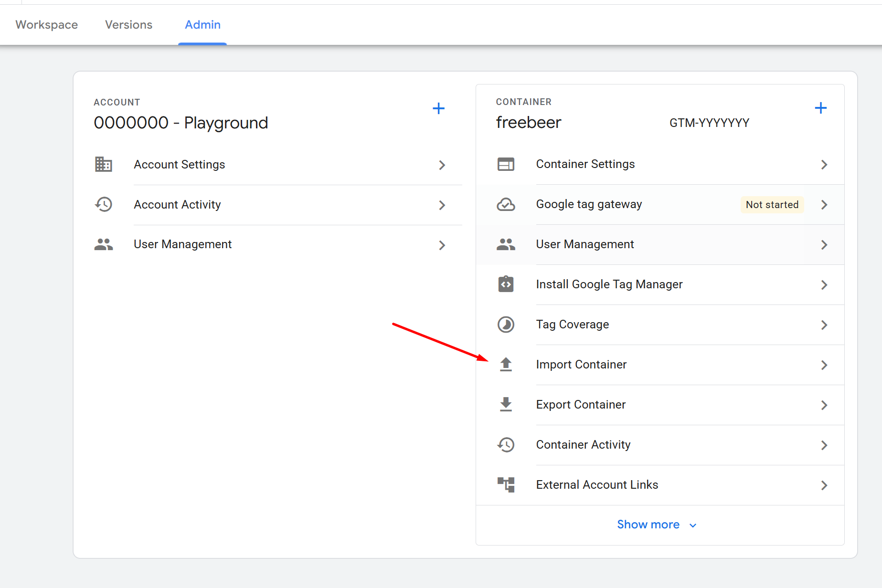
Task: Click the 0000000 - Playground account name
Action: point(181,123)
